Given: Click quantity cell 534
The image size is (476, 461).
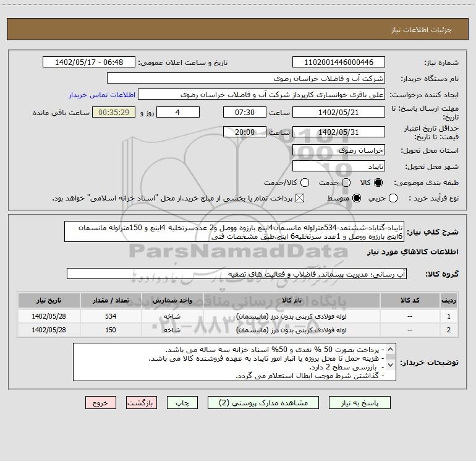Looking at the screenshot, I should (x=111, y=316).
